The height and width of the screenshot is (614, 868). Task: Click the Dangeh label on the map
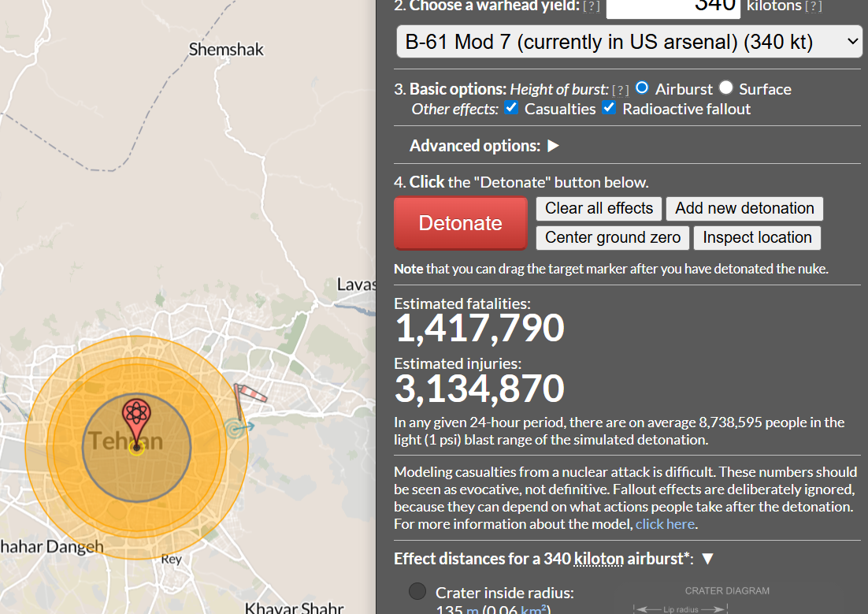(74, 547)
